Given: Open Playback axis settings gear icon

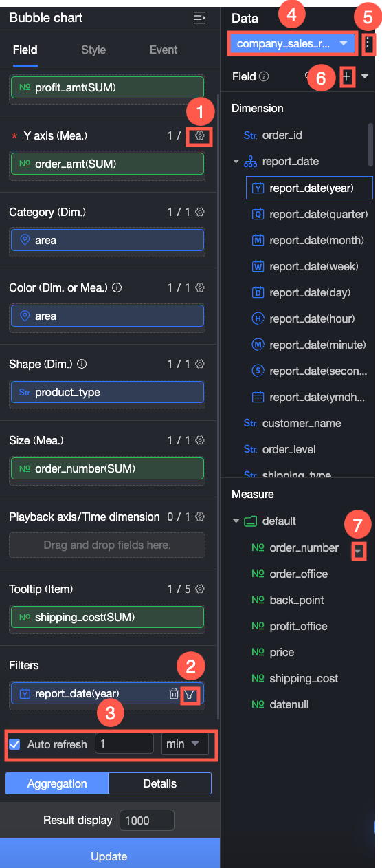Looking at the screenshot, I should (x=200, y=517).
